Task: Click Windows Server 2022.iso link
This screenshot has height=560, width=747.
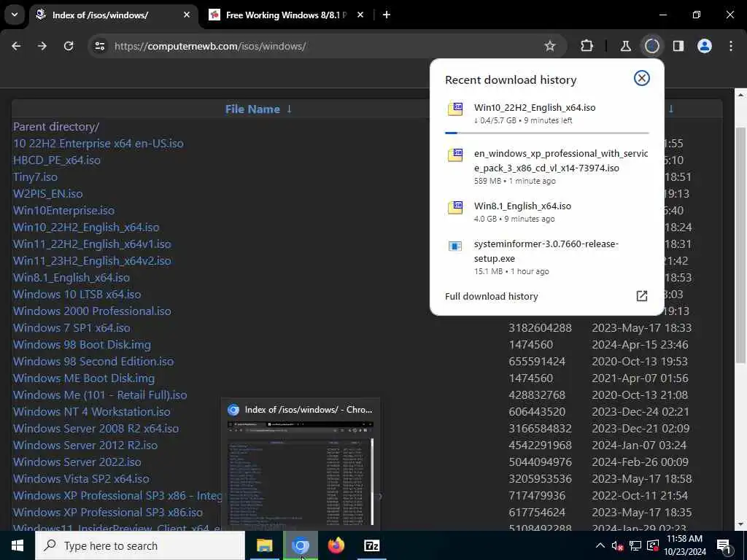Action: coord(77,462)
